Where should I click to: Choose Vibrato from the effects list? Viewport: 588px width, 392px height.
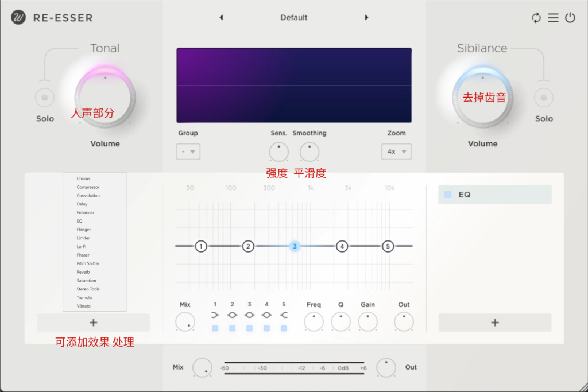[83, 306]
